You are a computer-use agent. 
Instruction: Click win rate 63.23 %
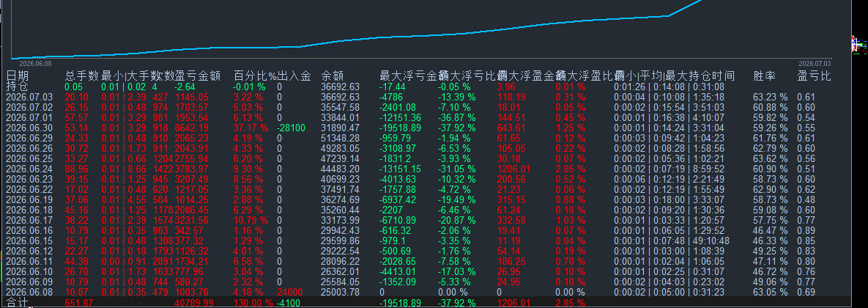click(771, 97)
